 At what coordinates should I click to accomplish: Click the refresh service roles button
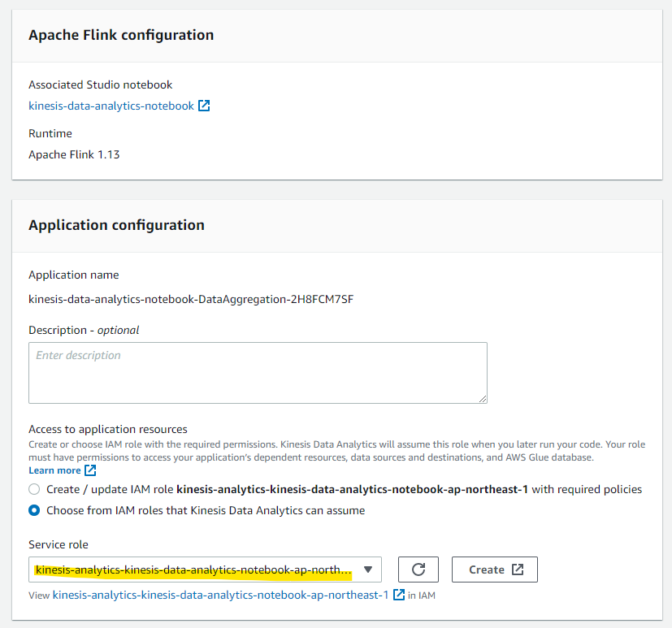(x=418, y=570)
